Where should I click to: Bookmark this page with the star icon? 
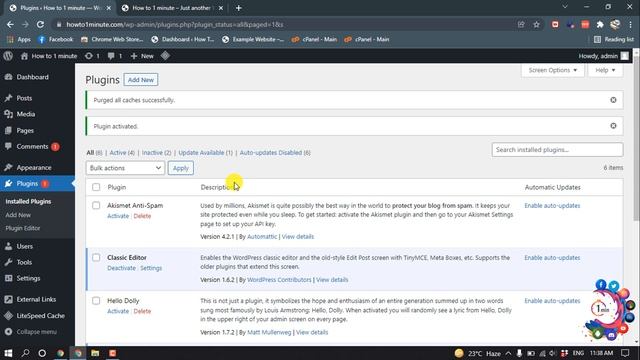tap(536, 24)
